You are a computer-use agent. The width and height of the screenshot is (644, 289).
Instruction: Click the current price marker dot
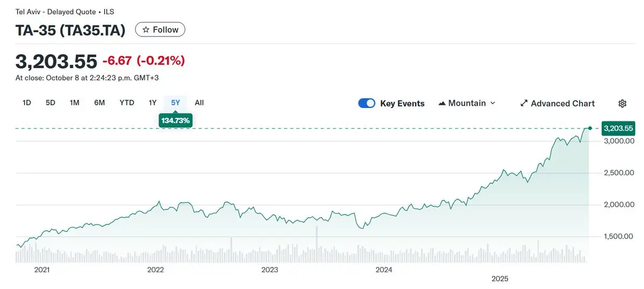(590, 128)
